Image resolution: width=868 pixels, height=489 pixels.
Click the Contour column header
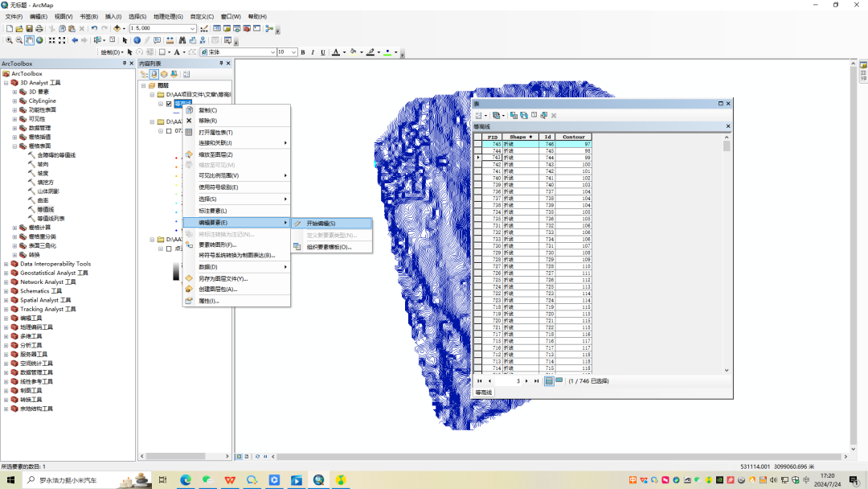click(x=574, y=137)
